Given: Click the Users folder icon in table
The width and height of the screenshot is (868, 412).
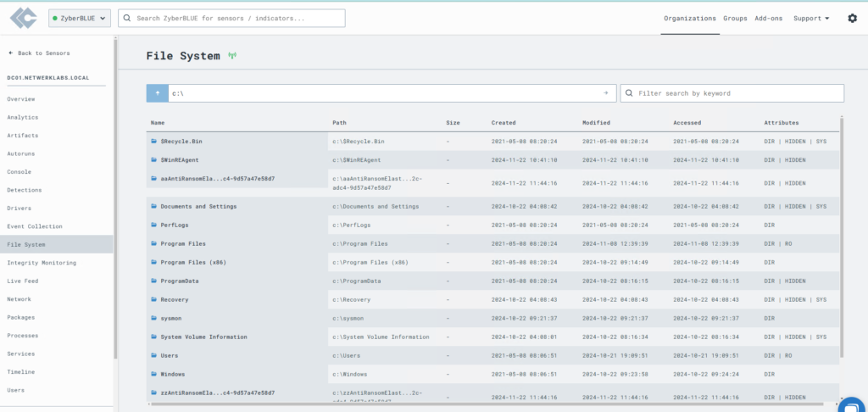Looking at the screenshot, I should point(154,355).
